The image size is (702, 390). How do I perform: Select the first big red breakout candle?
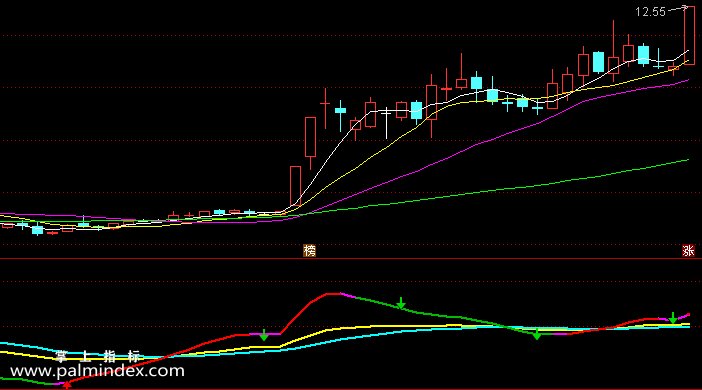[x=295, y=186]
